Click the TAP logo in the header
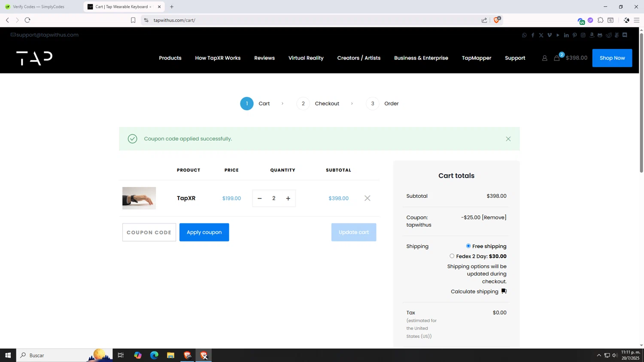This screenshot has width=644, height=362. pyautogui.click(x=34, y=58)
